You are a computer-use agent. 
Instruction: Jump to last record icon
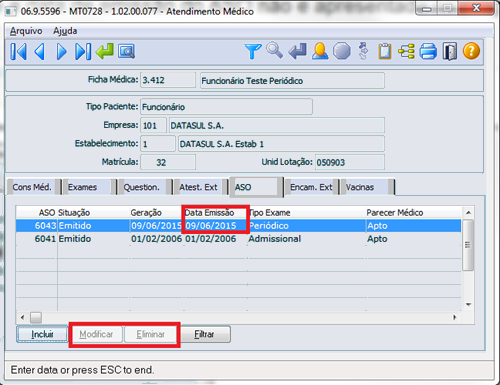(x=83, y=52)
